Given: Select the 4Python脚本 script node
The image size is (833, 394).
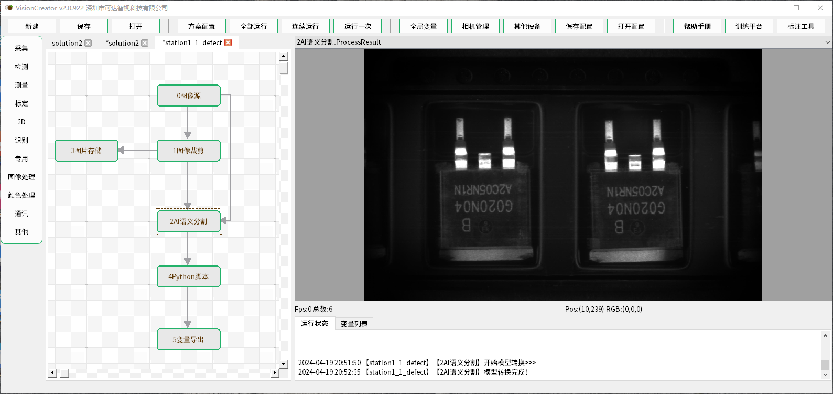Looking at the screenshot, I should (x=189, y=277).
